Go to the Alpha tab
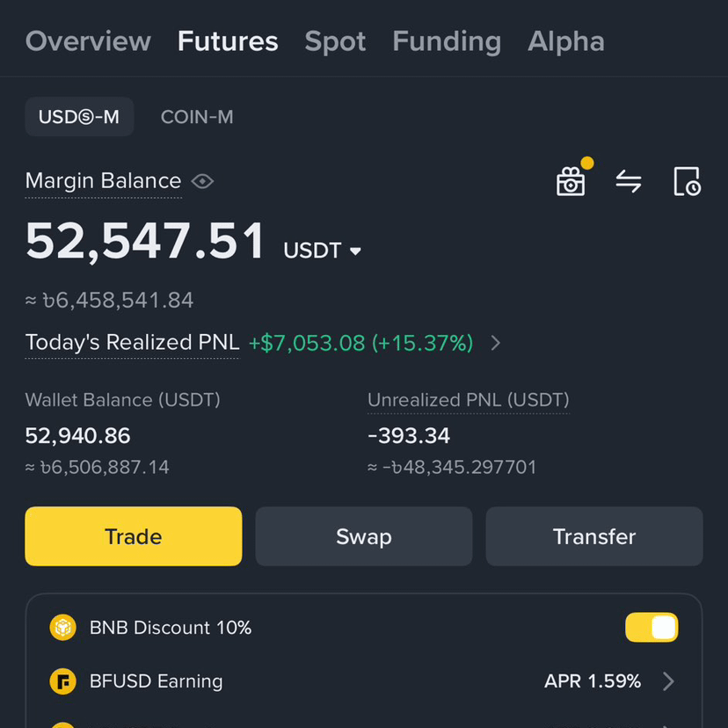 click(x=566, y=40)
